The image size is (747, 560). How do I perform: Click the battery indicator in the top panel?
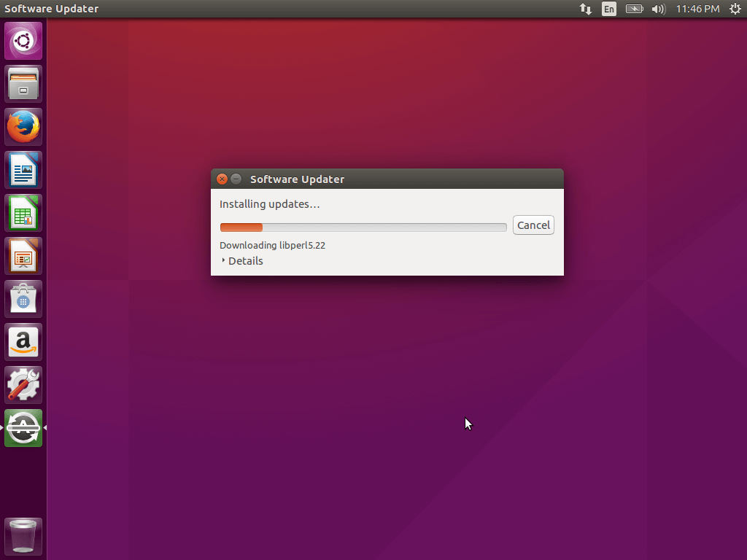634,9
